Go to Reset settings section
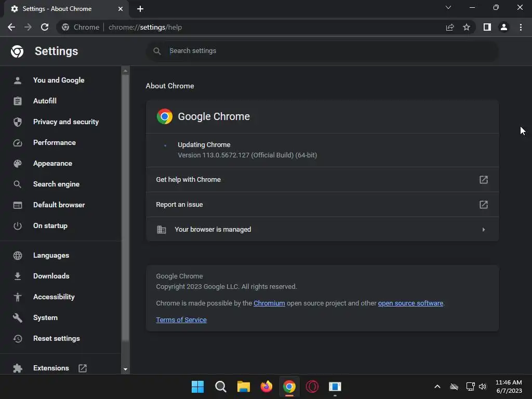Image resolution: width=532 pixels, height=399 pixels. pyautogui.click(x=56, y=338)
